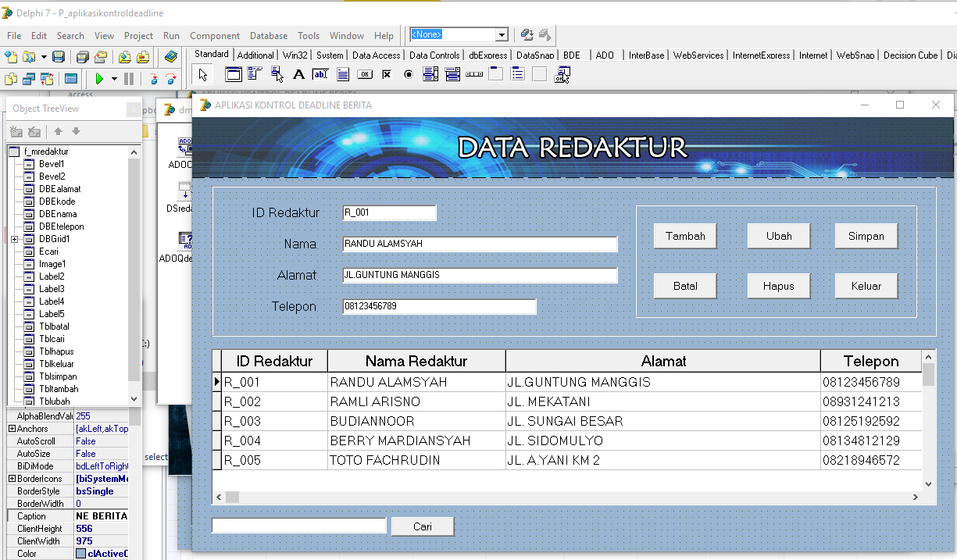Screen dimensions: 957x560
Task: Run the project with green arrow
Action: click(99, 79)
